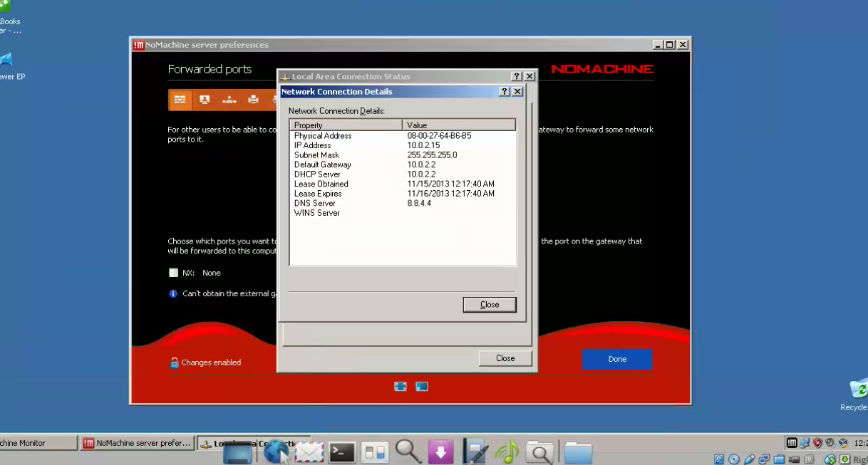Click the NoMachine !m tray icon
The image size is (868, 465).
point(792,443)
